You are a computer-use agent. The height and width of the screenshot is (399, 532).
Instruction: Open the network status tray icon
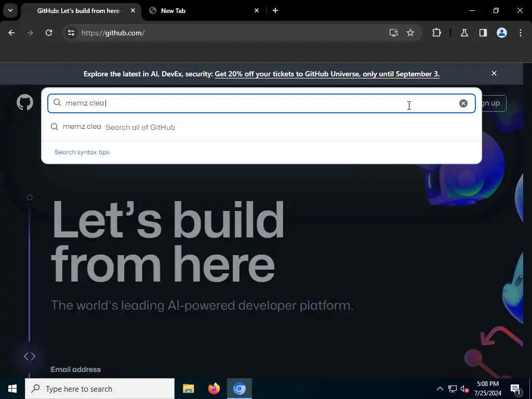click(x=453, y=389)
